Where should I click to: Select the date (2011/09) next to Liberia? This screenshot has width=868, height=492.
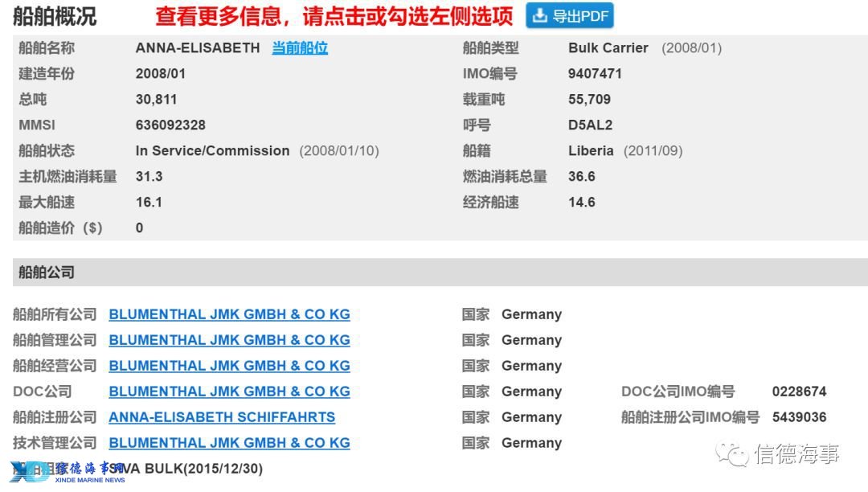(653, 151)
